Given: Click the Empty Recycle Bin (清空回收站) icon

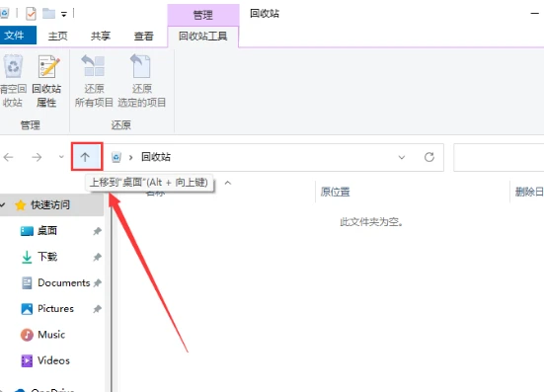Looking at the screenshot, I should point(13,66).
